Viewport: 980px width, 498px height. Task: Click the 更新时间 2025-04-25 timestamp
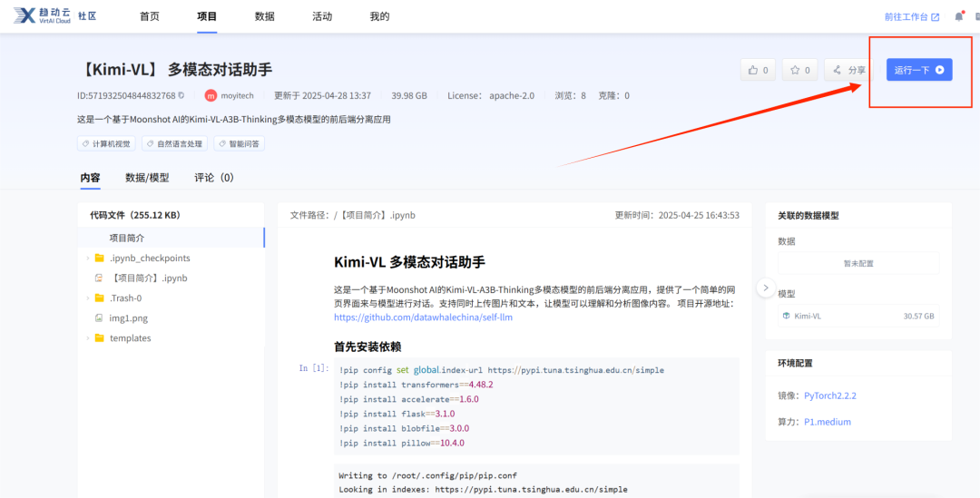pyautogui.click(x=678, y=215)
